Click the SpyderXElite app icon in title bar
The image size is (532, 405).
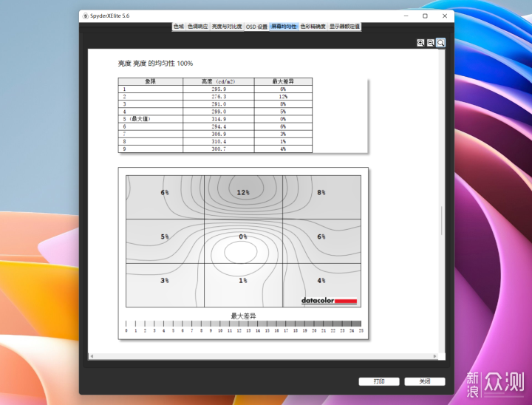(x=86, y=16)
